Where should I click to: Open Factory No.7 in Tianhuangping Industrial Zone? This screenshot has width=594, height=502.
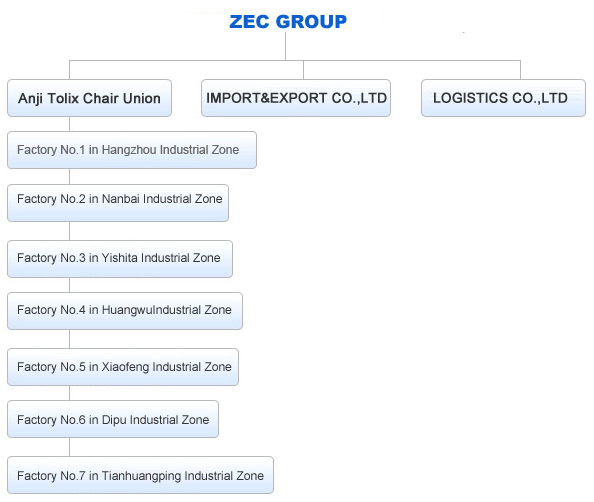click(x=141, y=475)
